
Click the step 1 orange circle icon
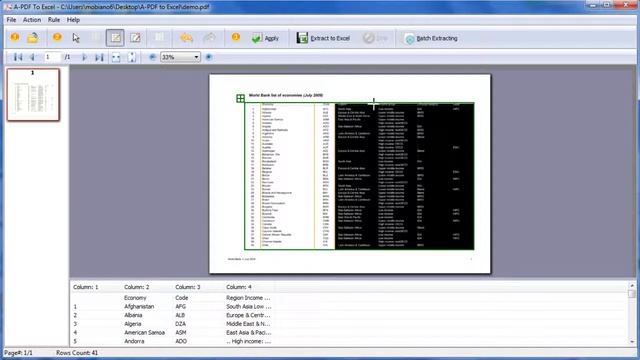coord(15,37)
